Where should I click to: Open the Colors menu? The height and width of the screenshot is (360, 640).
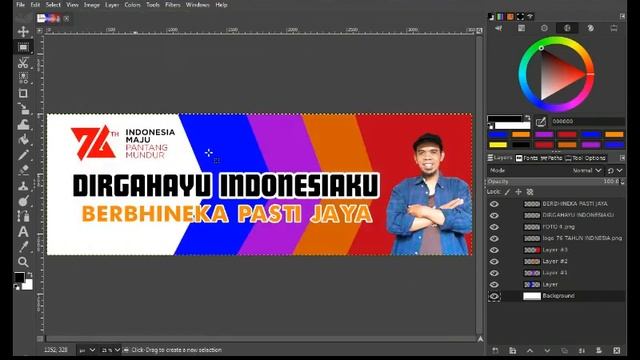[132, 5]
